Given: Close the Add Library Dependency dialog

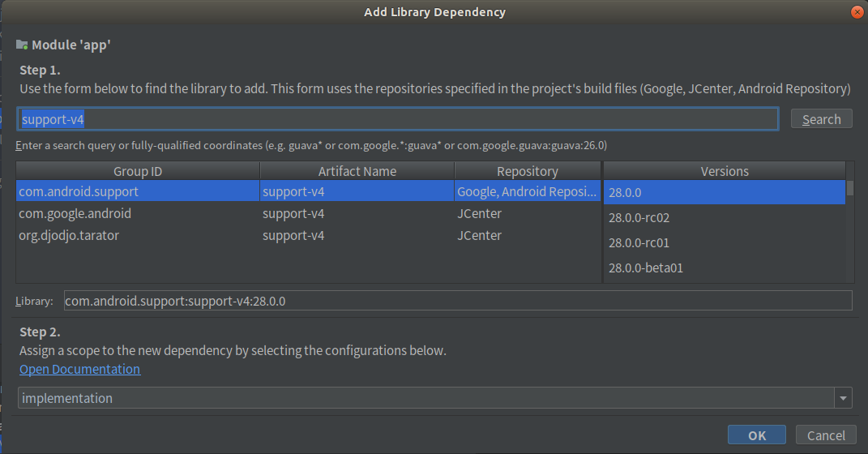Looking at the screenshot, I should 857,12.
